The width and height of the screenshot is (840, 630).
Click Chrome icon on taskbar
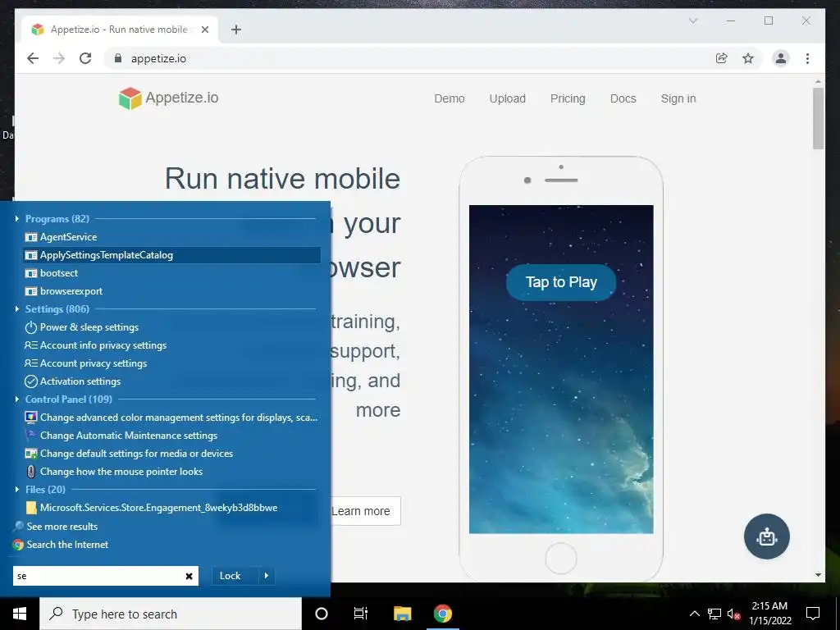click(x=442, y=614)
